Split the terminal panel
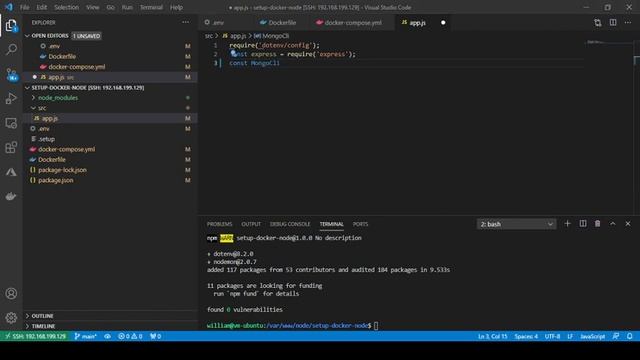The image size is (640, 360). coord(583,224)
